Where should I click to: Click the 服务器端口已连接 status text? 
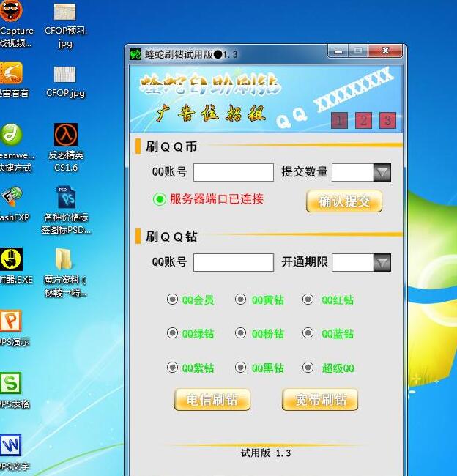(217, 199)
